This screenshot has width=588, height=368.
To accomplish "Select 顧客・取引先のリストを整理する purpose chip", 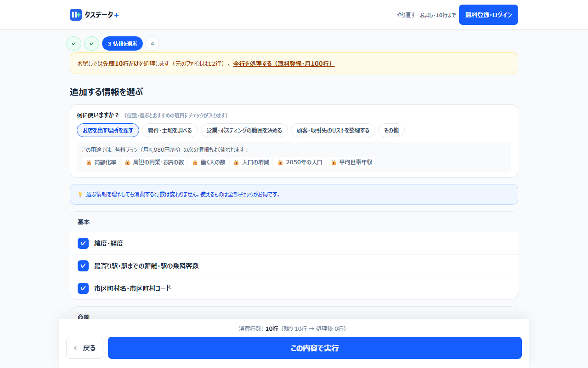I will click(x=333, y=130).
